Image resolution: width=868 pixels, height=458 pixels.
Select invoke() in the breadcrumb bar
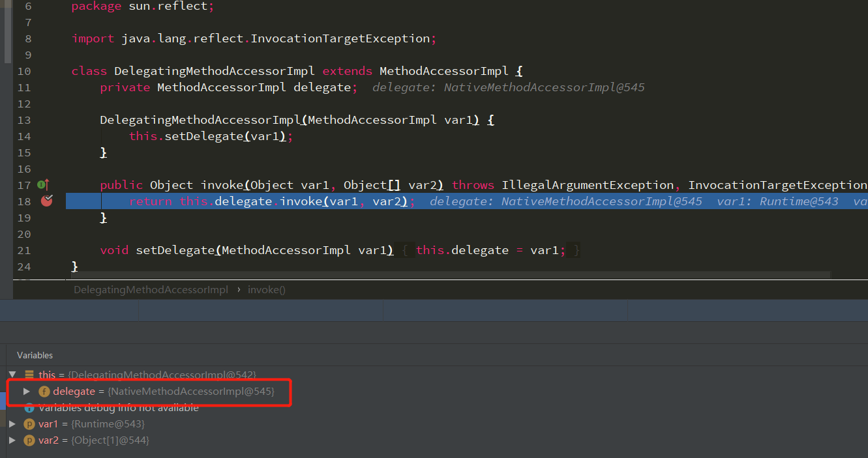coord(267,289)
